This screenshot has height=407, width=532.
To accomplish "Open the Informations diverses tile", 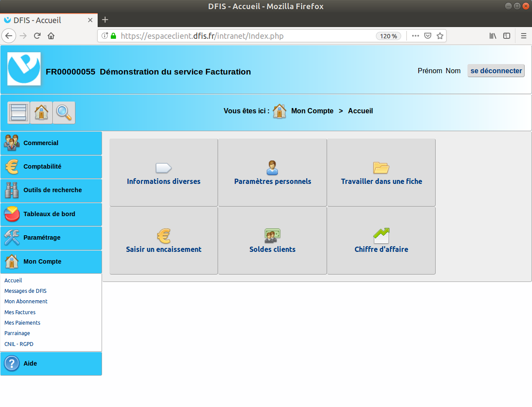I will (164, 173).
